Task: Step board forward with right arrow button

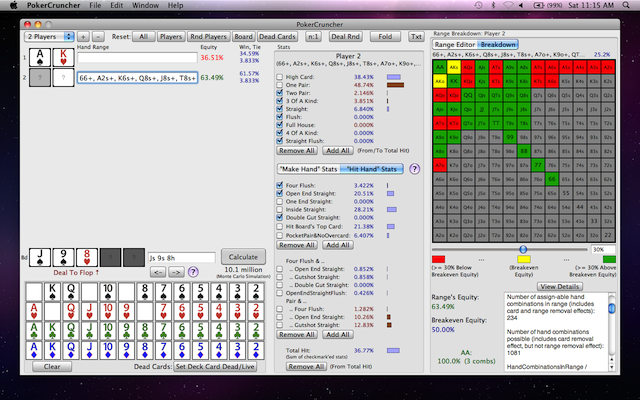Action: click(x=176, y=272)
